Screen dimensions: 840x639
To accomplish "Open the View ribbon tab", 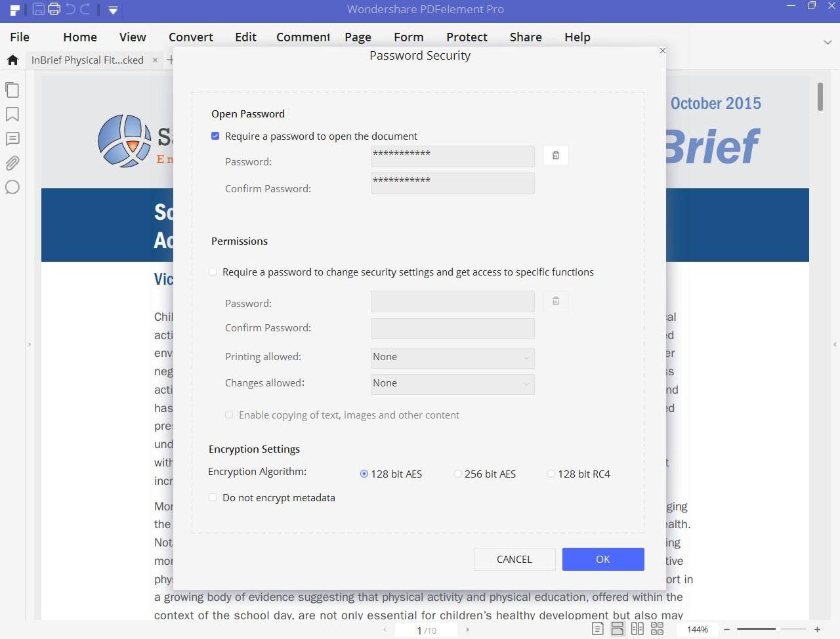I will pos(133,37).
